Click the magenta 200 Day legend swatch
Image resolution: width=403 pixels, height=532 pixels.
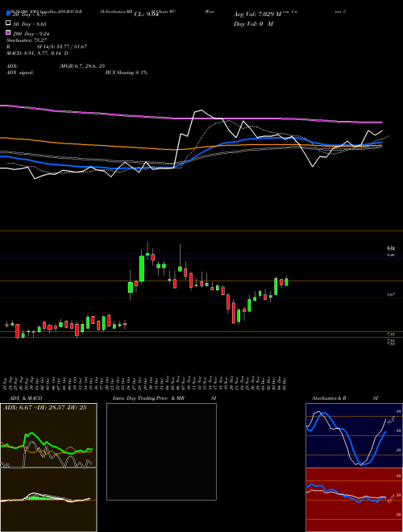pyautogui.click(x=8, y=33)
